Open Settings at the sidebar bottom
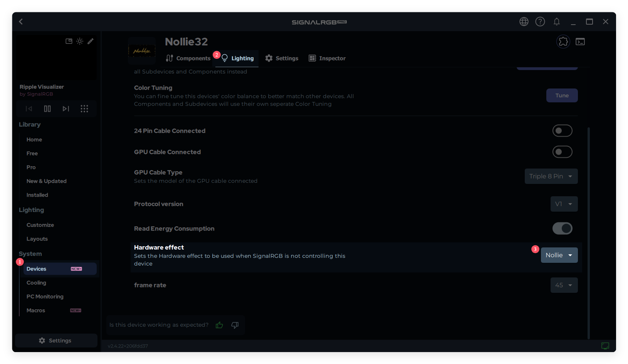628x364 pixels. tap(56, 341)
